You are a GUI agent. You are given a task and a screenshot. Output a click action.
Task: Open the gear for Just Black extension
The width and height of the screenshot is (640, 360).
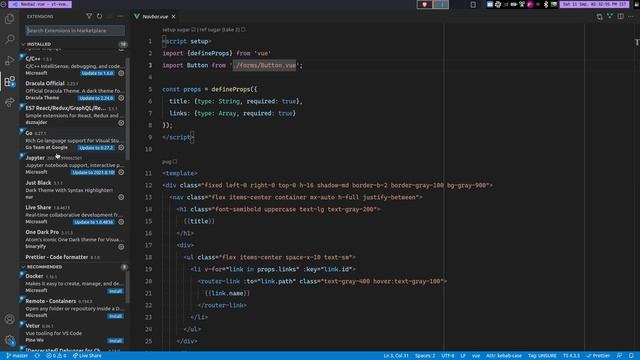pos(121,197)
